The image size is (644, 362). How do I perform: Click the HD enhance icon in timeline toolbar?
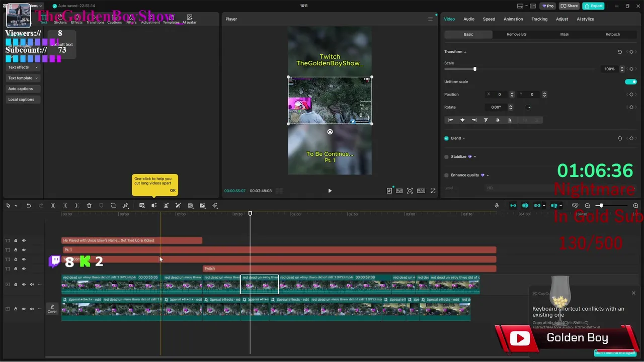pos(190,206)
